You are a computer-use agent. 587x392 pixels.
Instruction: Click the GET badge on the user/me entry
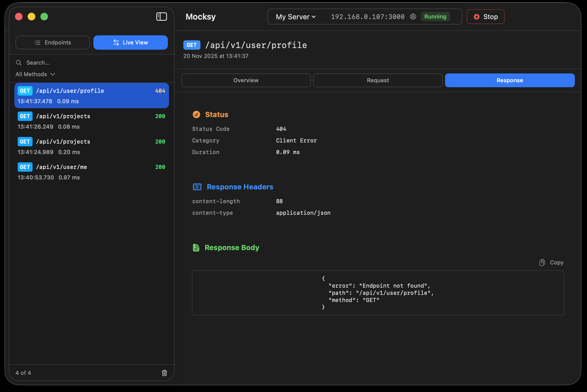pos(25,167)
